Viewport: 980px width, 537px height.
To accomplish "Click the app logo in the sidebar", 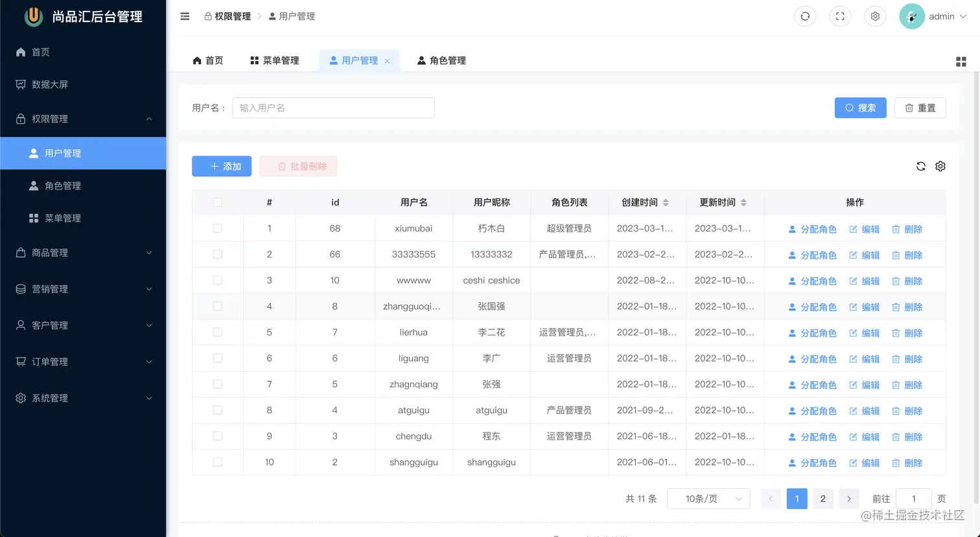I will pyautogui.click(x=34, y=16).
